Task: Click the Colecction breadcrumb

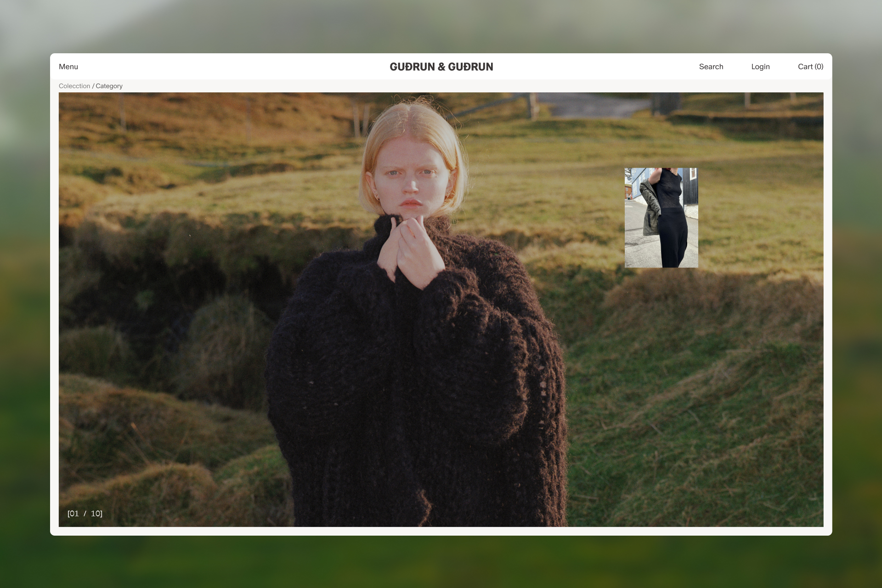Action: click(x=74, y=86)
